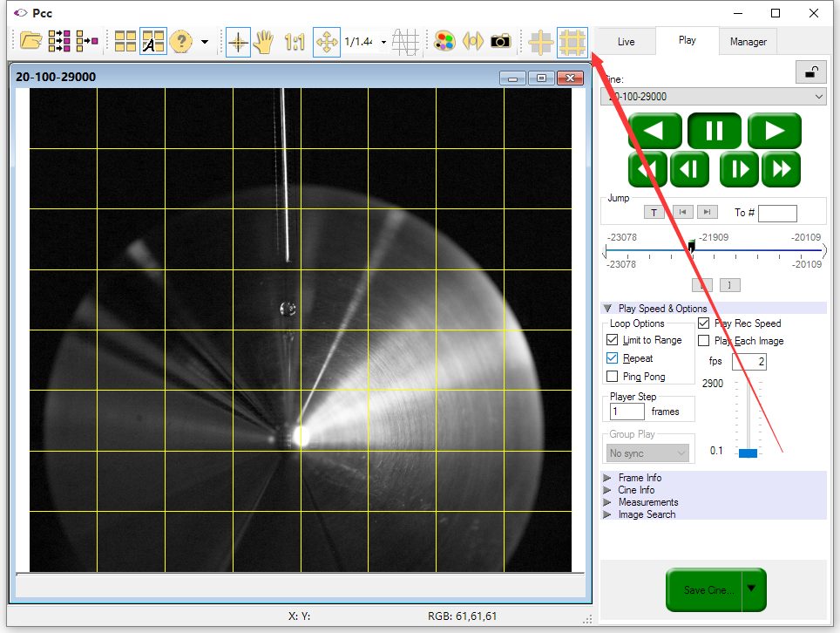Expand the Image Search section

tap(607, 514)
